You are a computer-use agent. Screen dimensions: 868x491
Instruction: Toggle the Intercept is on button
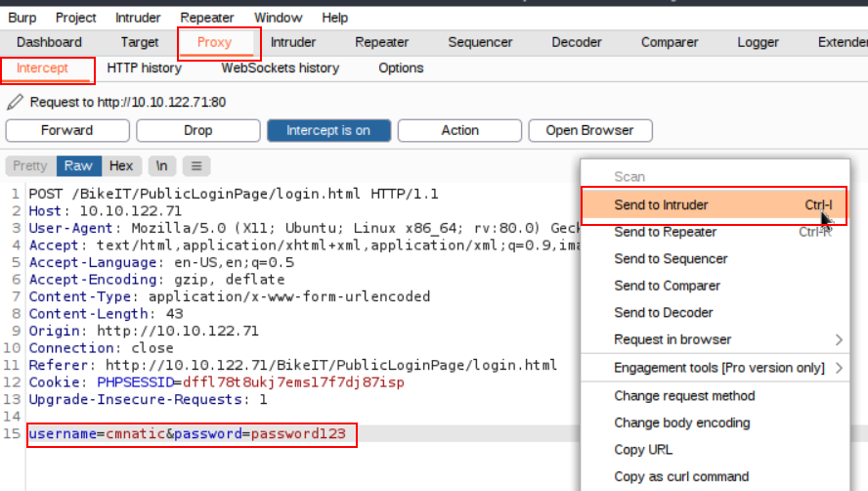tap(328, 131)
